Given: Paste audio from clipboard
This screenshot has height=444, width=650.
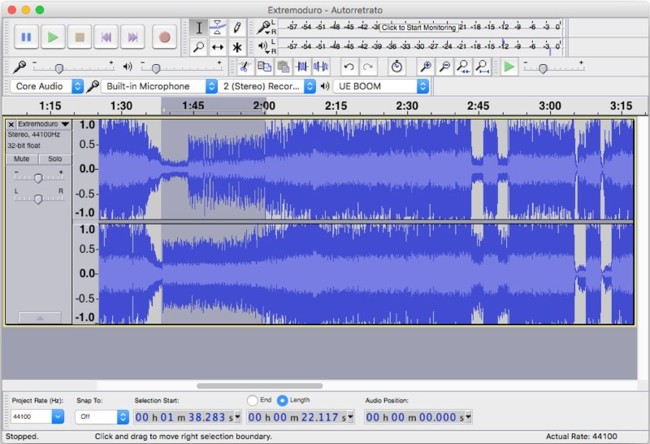Looking at the screenshot, I should point(283,67).
